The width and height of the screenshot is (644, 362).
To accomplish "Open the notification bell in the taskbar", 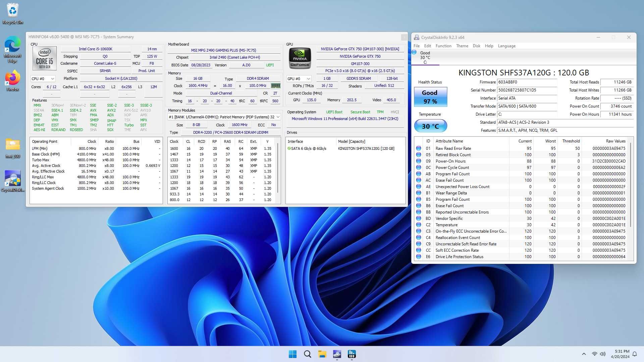I will 635,354.
